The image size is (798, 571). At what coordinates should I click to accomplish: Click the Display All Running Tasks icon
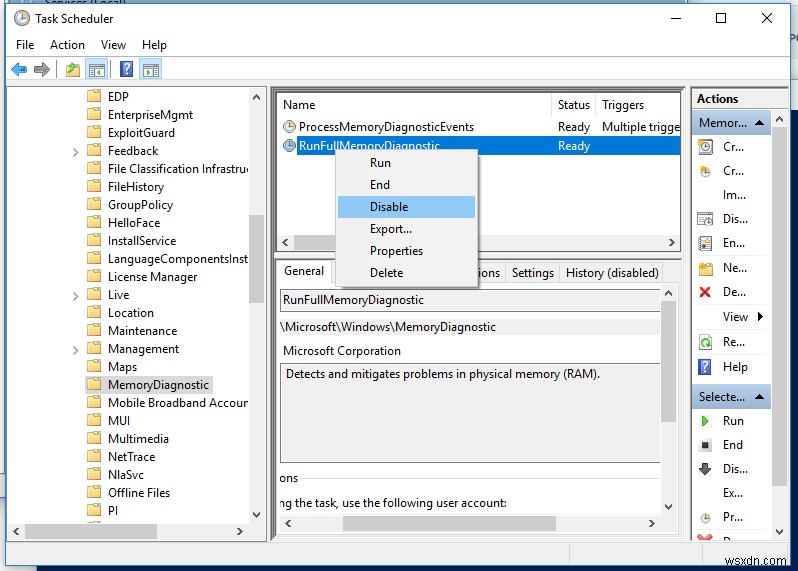705,219
